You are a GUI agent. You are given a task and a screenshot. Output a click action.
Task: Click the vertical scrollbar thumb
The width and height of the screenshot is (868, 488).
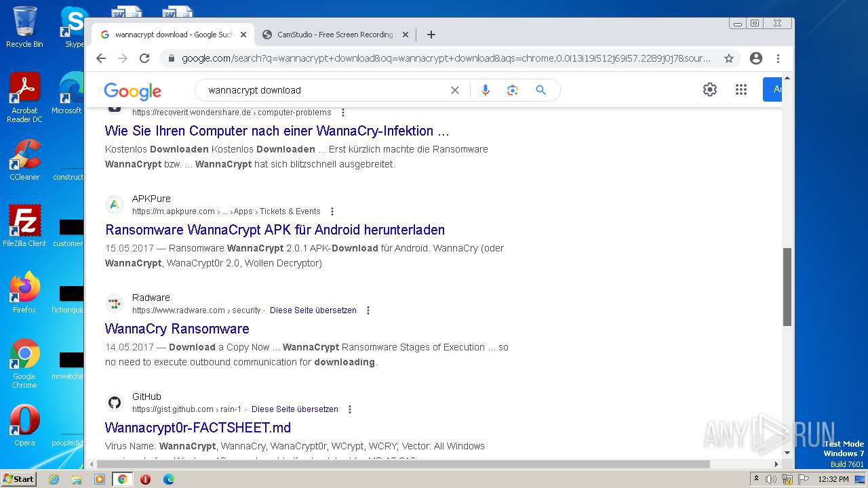pyautogui.click(x=787, y=287)
